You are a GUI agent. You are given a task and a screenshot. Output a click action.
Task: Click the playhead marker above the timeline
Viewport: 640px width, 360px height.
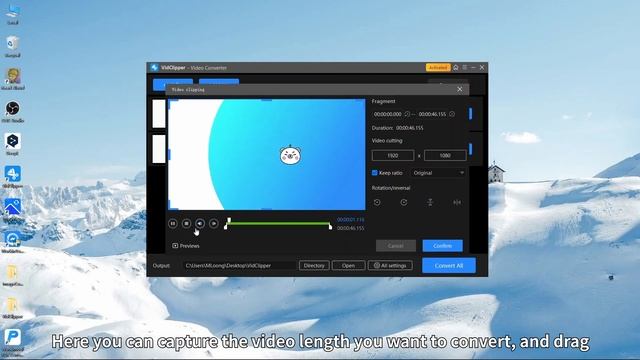pyautogui.click(x=229, y=220)
